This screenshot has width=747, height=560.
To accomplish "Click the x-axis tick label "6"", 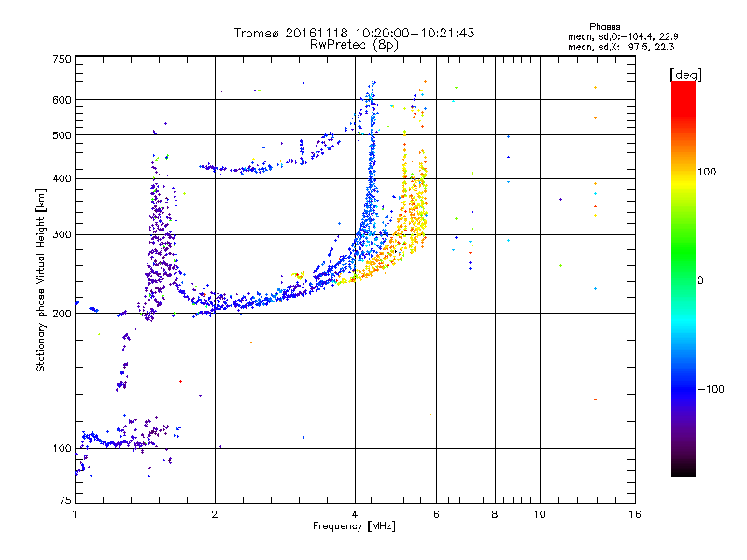I will [436, 514].
